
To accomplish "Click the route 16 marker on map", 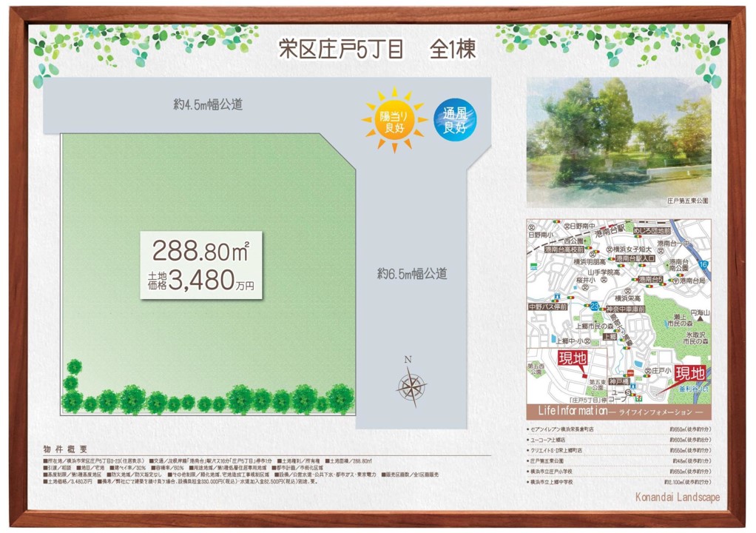I will [703, 265].
